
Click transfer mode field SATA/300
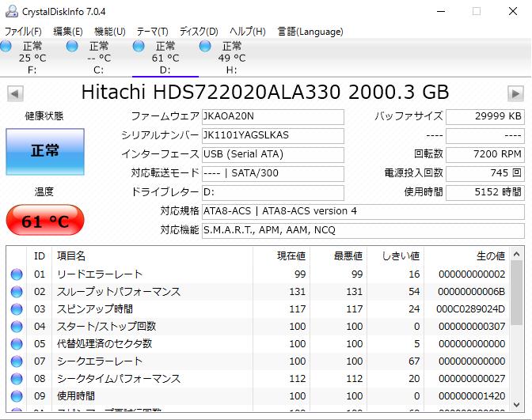273,173
